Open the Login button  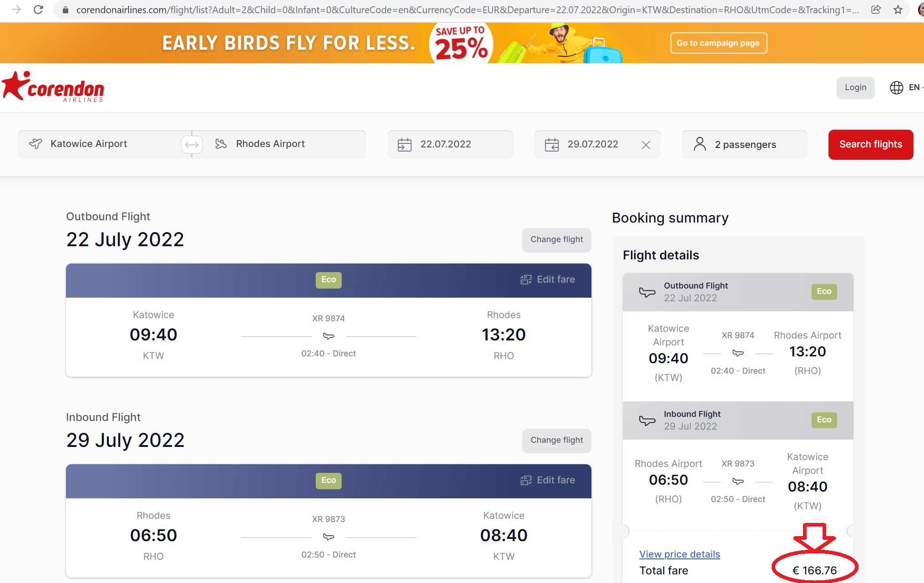point(855,87)
